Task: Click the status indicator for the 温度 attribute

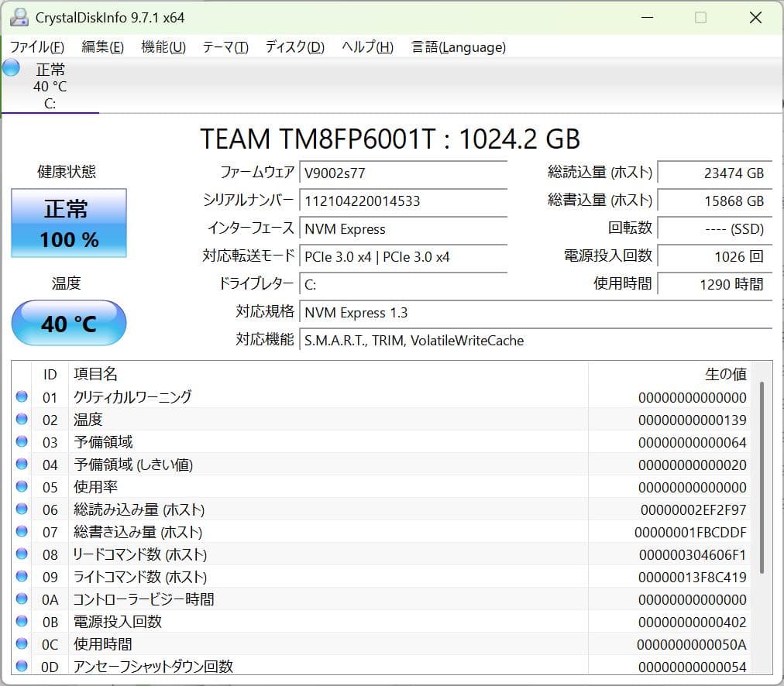Action: click(22, 420)
